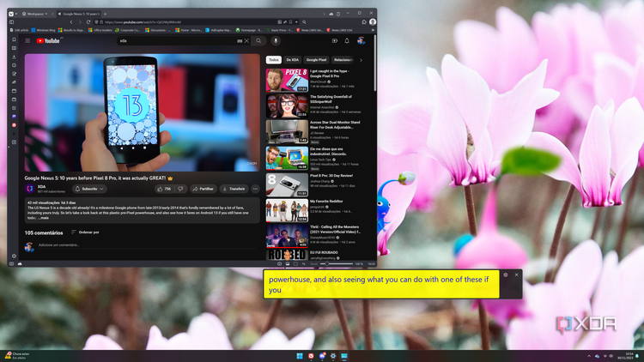This screenshot has height=362, width=644.
Task: Show overflow bookmarks chevron
Action: 373,30
